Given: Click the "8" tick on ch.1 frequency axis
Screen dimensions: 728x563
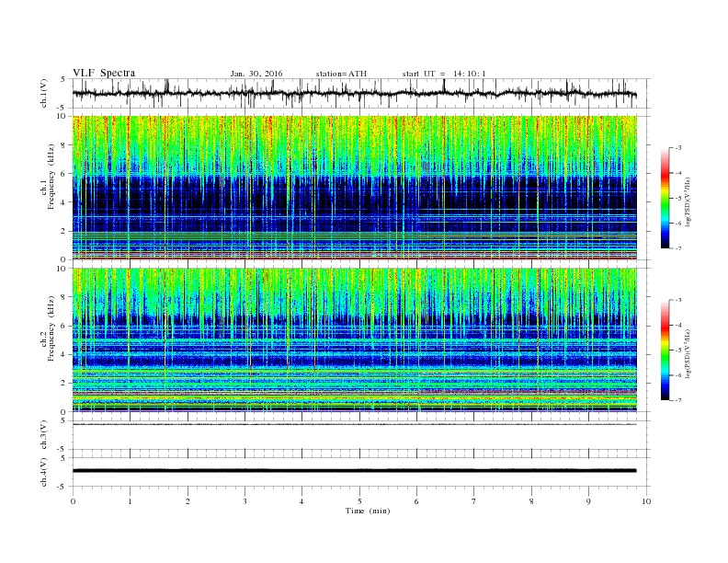Looking at the screenshot, I should tap(63, 145).
